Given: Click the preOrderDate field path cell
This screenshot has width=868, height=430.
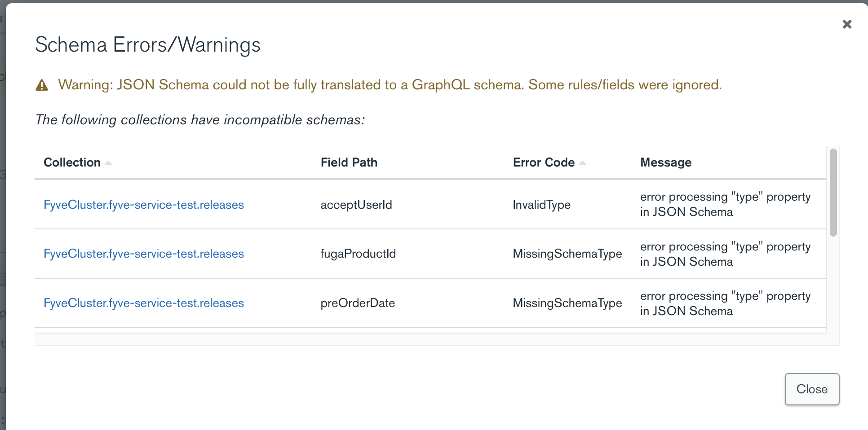Looking at the screenshot, I should coord(357,303).
